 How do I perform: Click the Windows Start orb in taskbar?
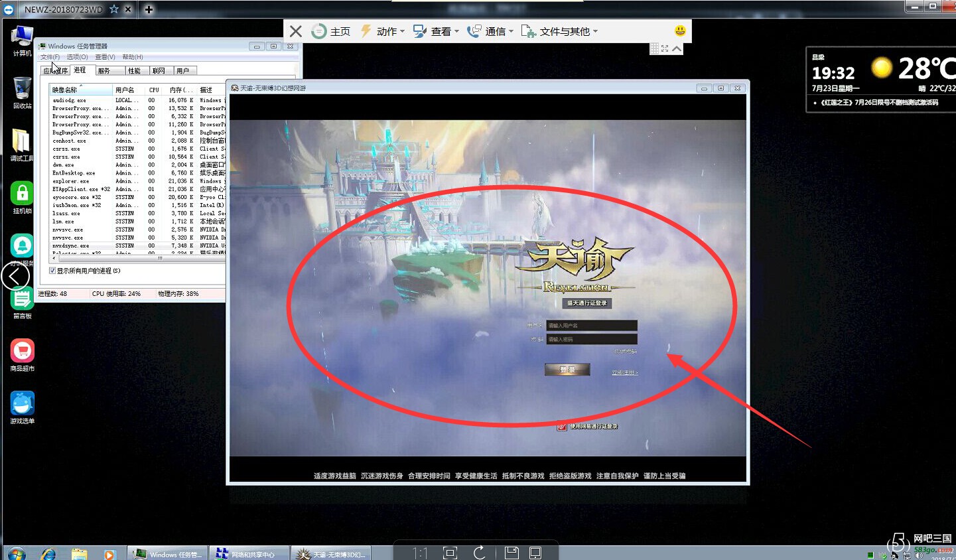pos(17,554)
